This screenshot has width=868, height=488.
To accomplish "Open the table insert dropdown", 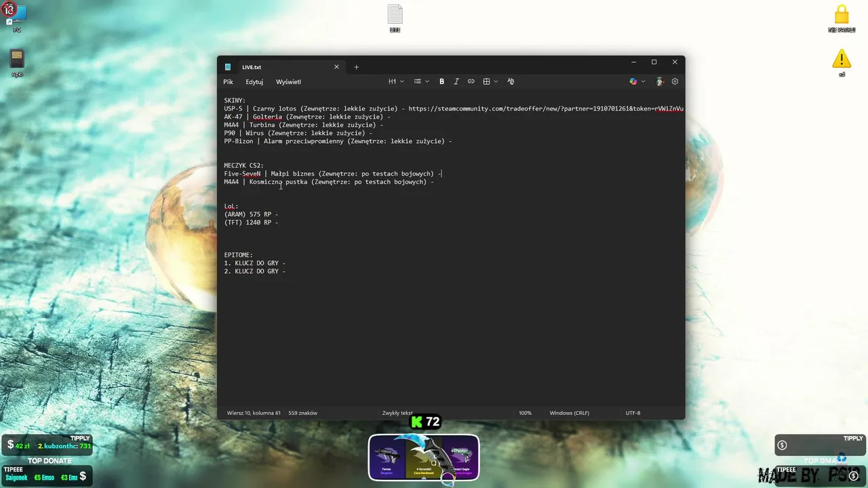I will (490, 81).
